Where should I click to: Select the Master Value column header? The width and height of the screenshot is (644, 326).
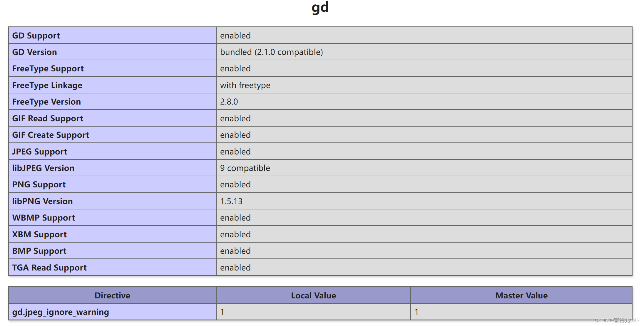521,295
